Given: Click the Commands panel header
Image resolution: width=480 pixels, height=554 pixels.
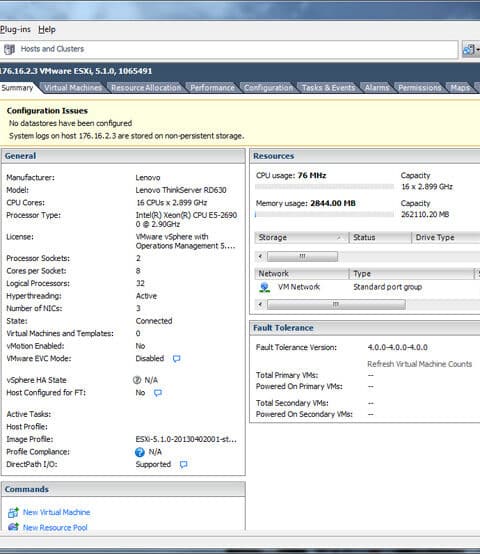Looking at the screenshot, I should pyautogui.click(x=123, y=489).
